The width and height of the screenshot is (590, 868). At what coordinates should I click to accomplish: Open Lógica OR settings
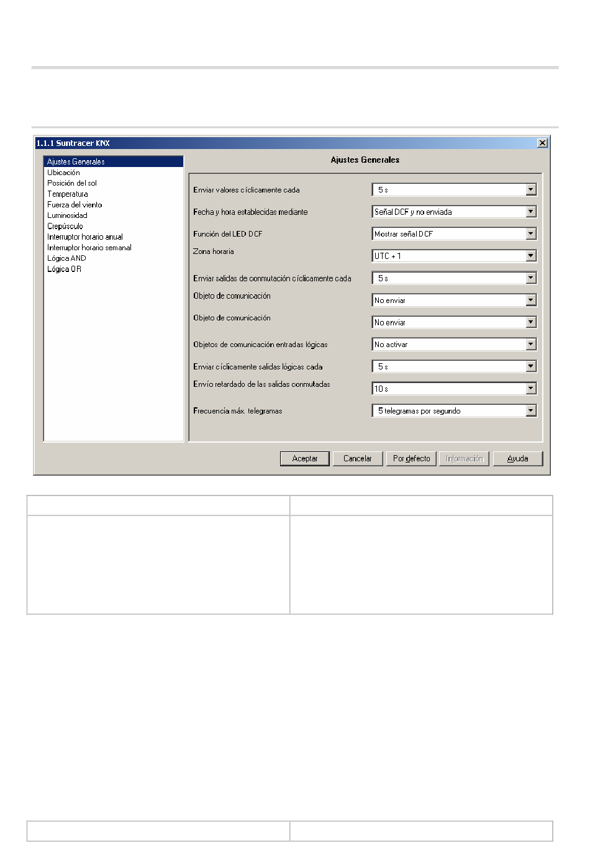(x=64, y=269)
